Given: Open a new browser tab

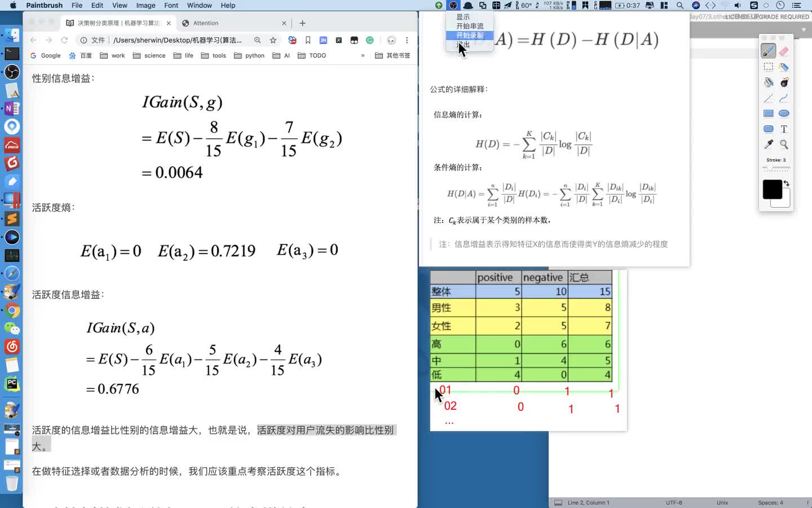Looking at the screenshot, I should click(x=302, y=23).
